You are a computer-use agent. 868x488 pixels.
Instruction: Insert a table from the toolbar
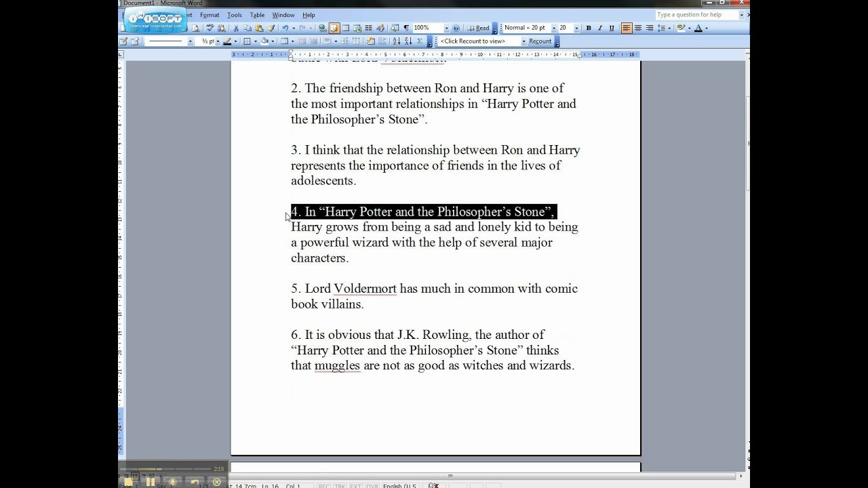(x=346, y=28)
